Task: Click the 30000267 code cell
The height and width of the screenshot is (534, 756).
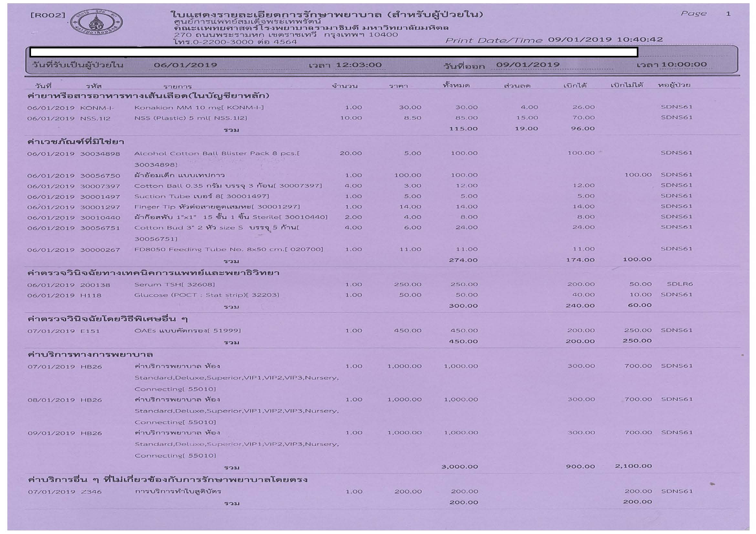Action: click(100, 250)
